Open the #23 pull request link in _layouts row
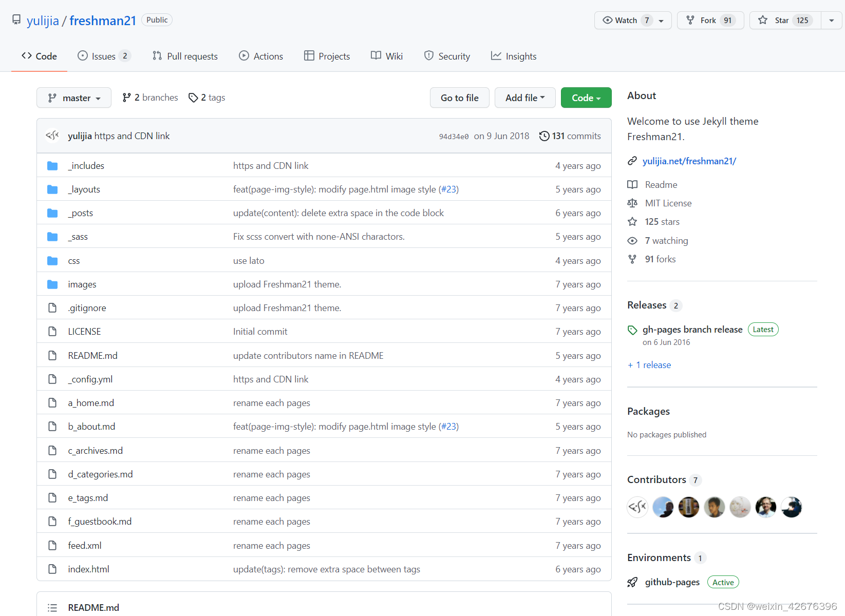 click(448, 189)
